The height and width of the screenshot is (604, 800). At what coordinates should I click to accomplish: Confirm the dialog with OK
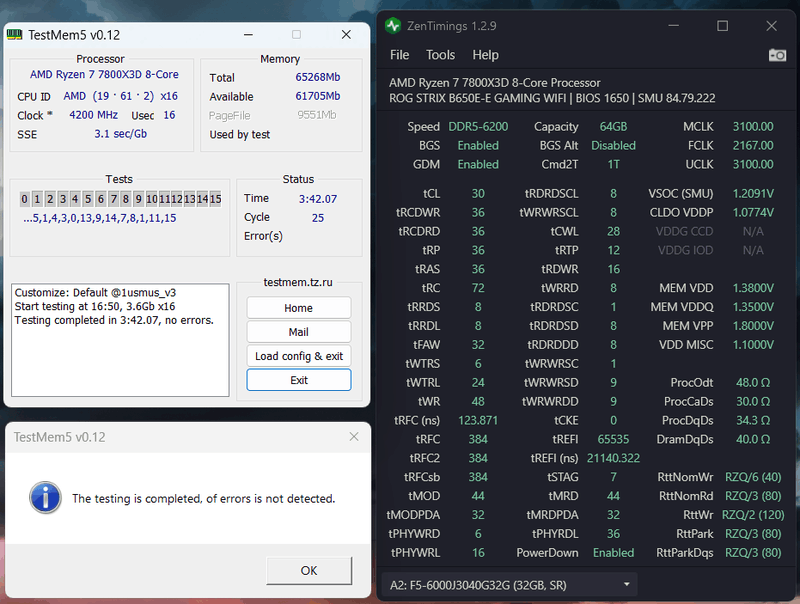pyautogui.click(x=309, y=570)
